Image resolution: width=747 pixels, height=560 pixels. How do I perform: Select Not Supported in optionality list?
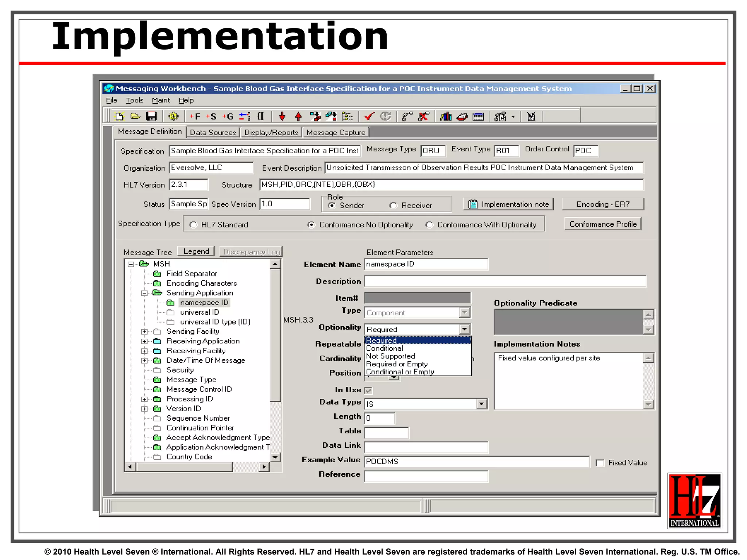click(x=418, y=356)
